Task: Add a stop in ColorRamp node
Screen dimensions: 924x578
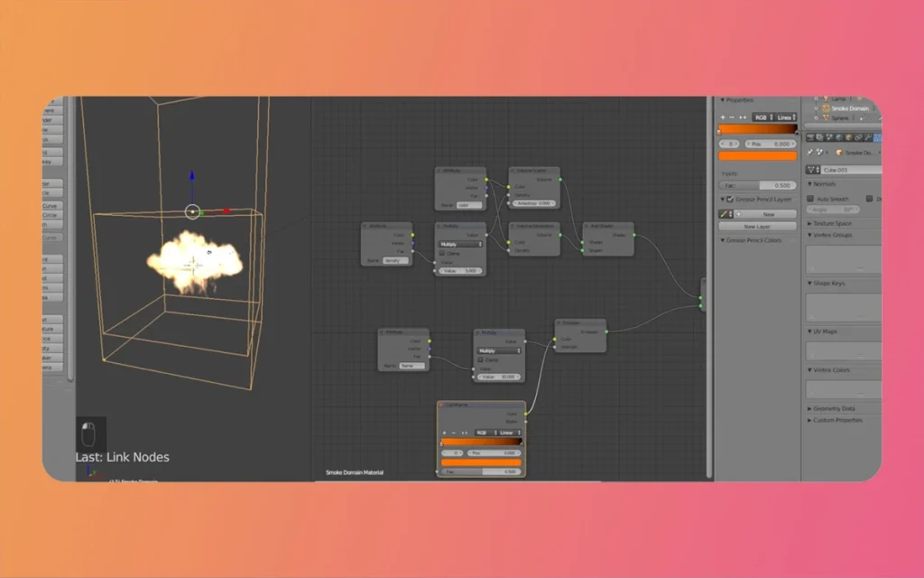Action: click(444, 433)
